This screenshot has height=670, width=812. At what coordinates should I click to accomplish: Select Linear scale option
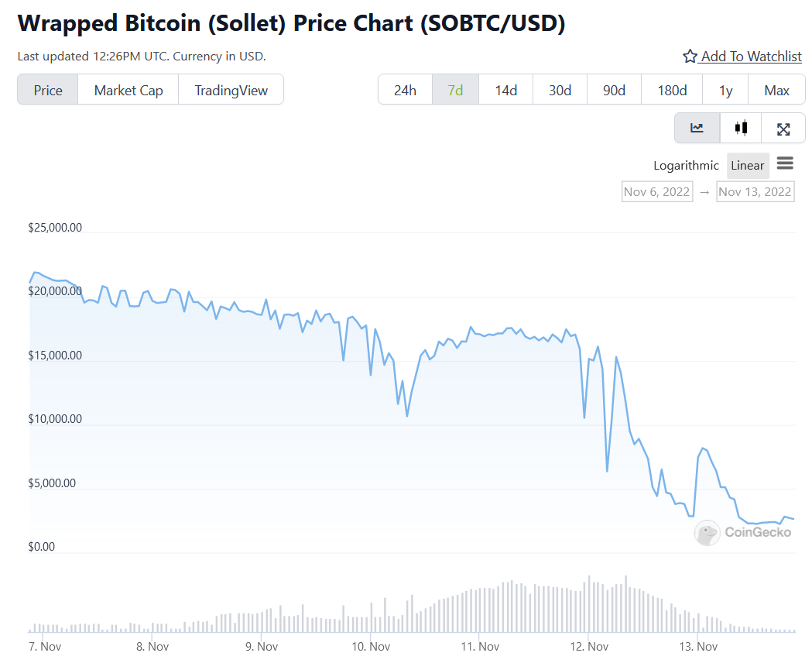click(x=747, y=166)
